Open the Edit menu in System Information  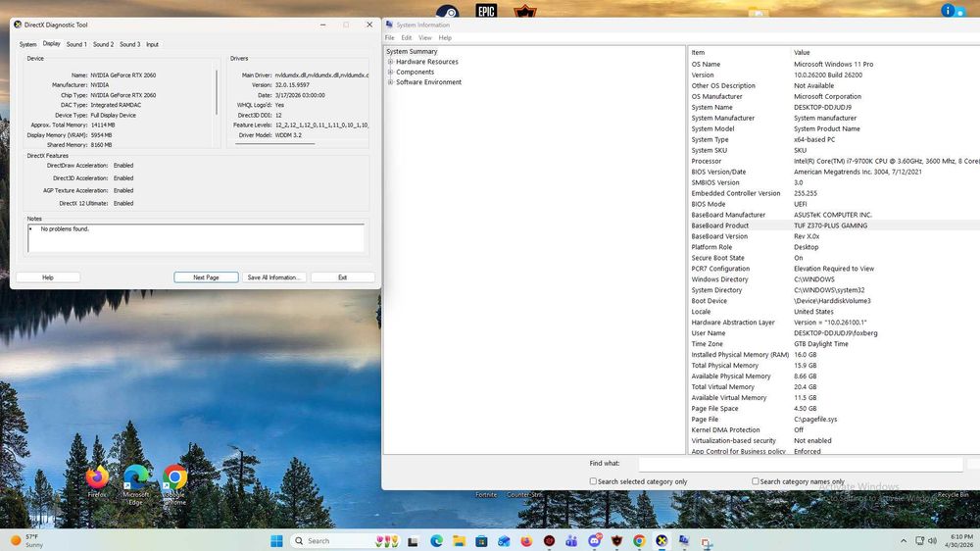tap(407, 37)
